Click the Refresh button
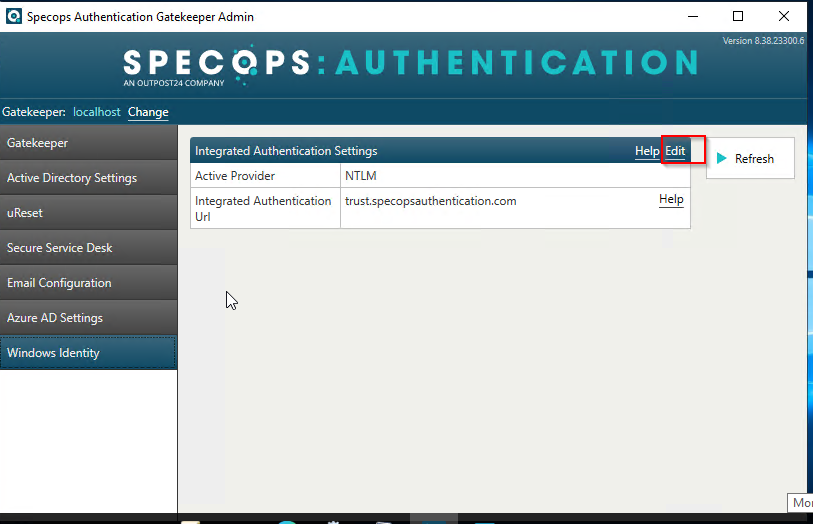The image size is (813, 524). pyautogui.click(x=750, y=158)
